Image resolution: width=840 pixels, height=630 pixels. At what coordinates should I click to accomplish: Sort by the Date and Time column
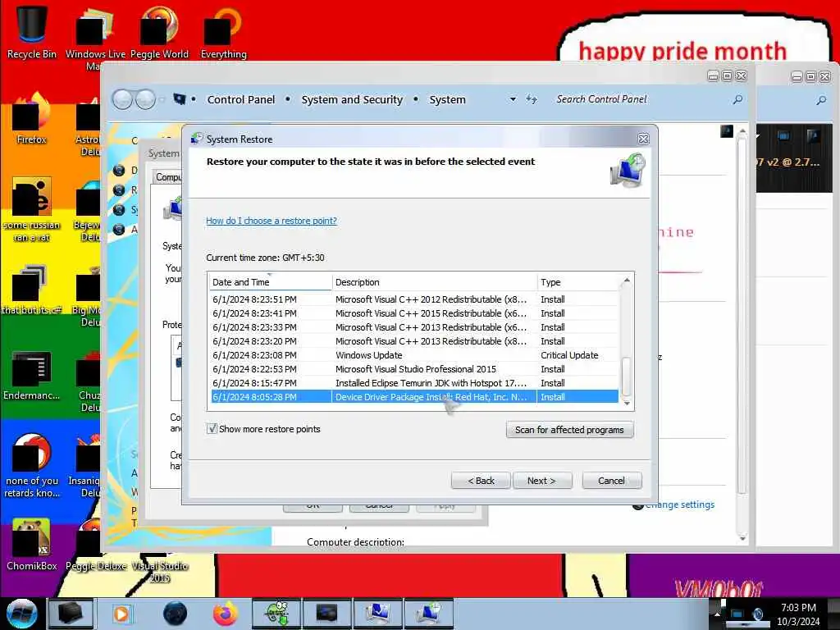(x=271, y=282)
